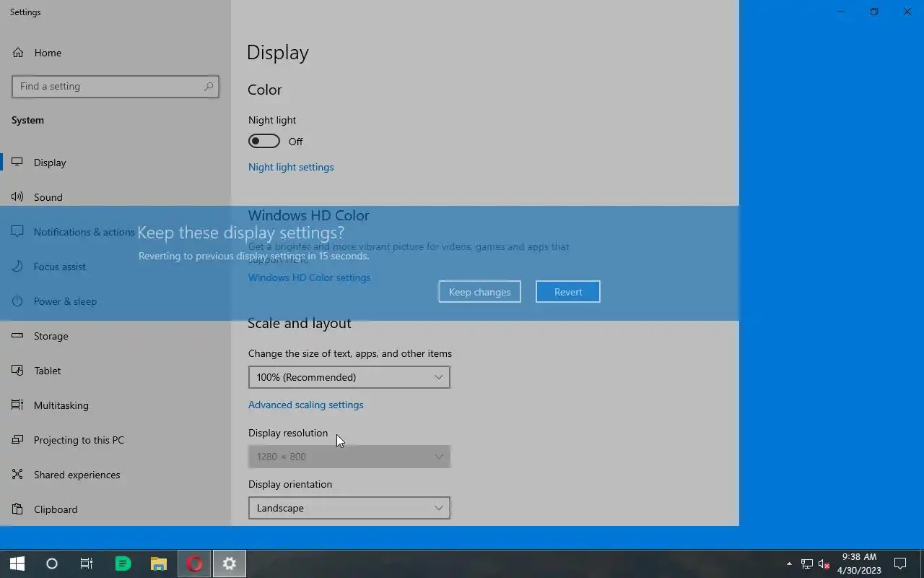Open the Action Center notifications icon
The height and width of the screenshot is (578, 924).
click(x=900, y=564)
